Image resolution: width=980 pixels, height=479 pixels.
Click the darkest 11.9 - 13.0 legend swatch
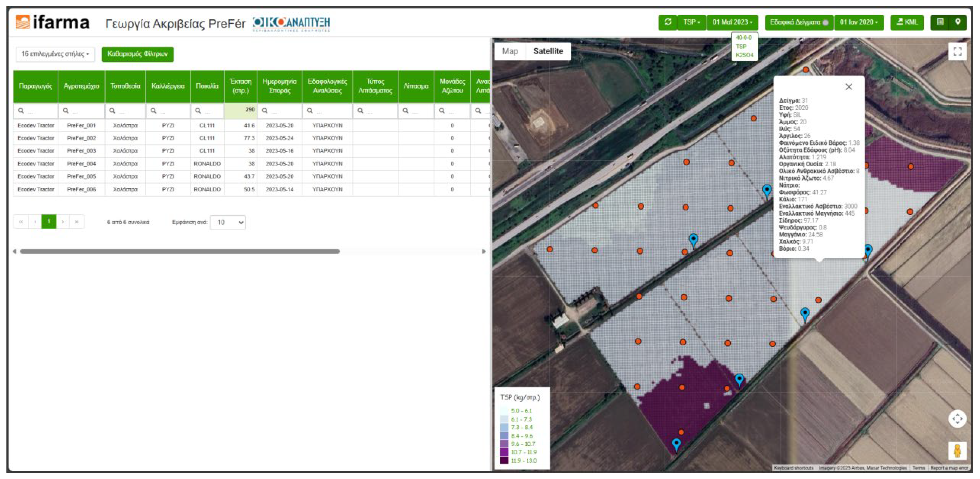[x=504, y=460]
